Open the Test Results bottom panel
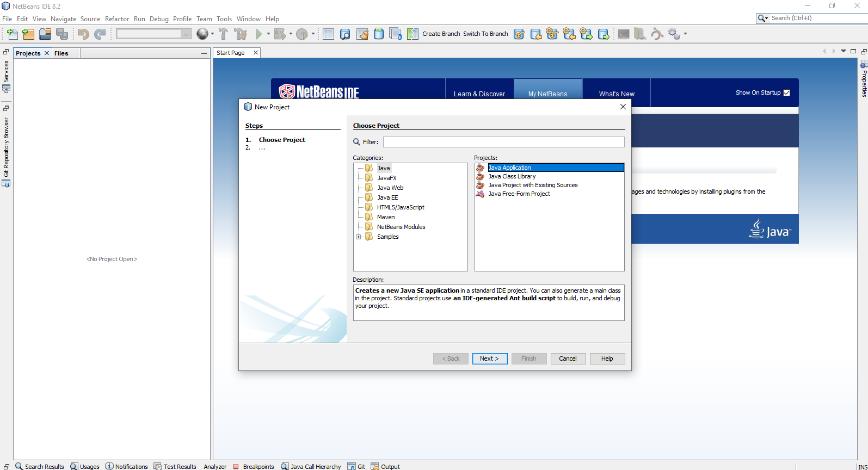The image size is (868, 470). pos(175,466)
